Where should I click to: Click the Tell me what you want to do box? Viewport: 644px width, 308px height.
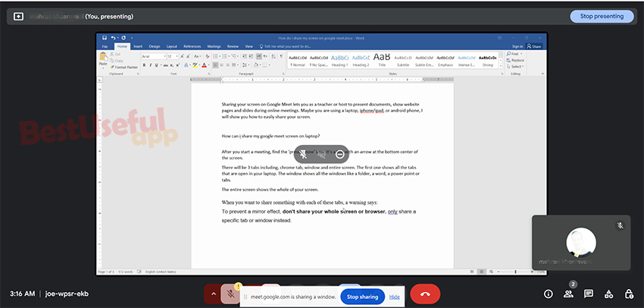[287, 46]
